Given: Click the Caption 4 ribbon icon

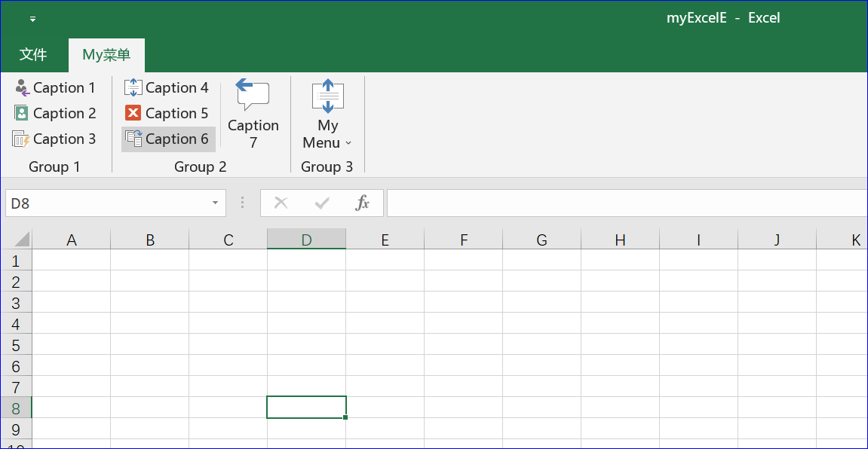Looking at the screenshot, I should (x=133, y=88).
